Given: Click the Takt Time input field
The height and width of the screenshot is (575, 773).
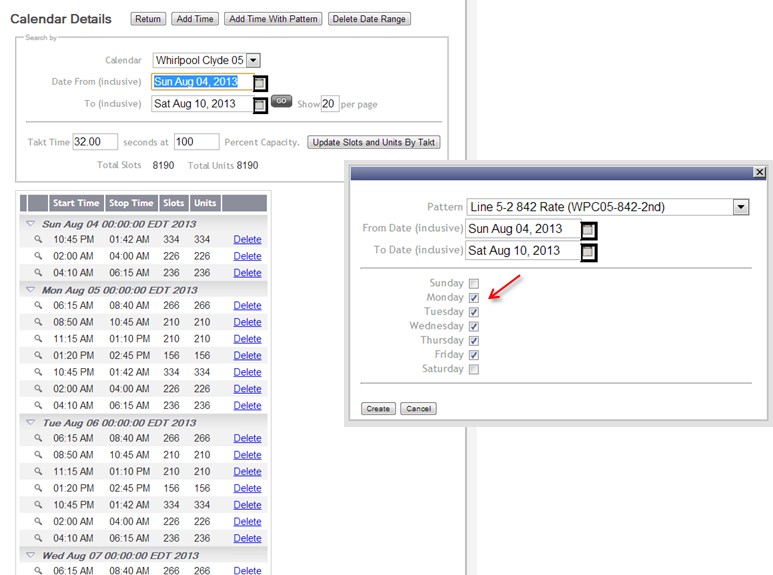Looking at the screenshot, I should [x=95, y=142].
